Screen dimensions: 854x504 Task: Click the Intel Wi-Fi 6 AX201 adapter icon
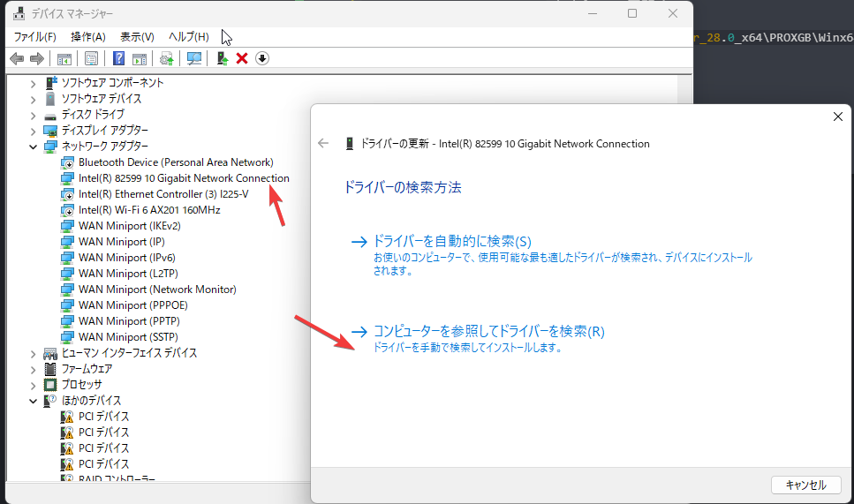pyautogui.click(x=67, y=210)
